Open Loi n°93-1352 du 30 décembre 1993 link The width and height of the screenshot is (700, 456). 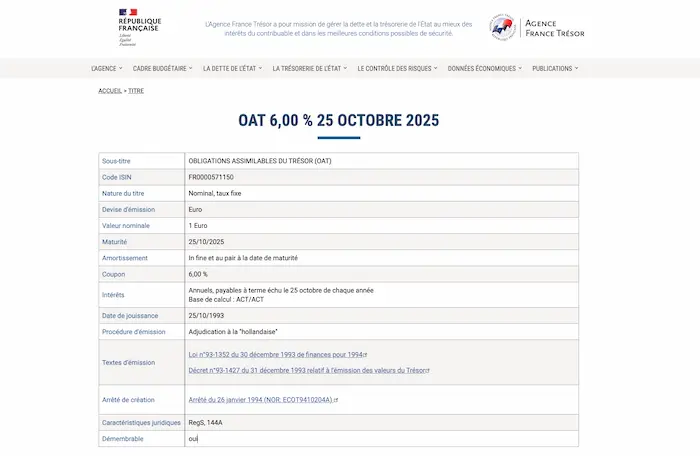(x=275, y=355)
